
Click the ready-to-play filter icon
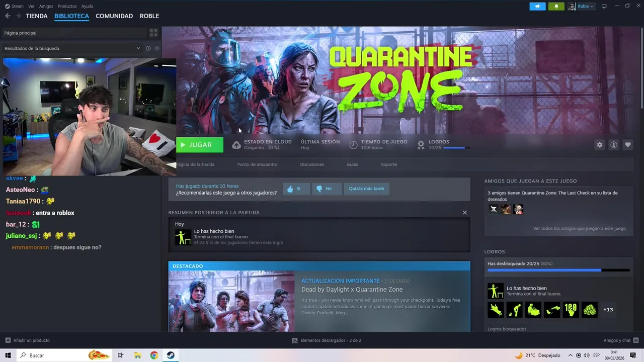point(157,48)
